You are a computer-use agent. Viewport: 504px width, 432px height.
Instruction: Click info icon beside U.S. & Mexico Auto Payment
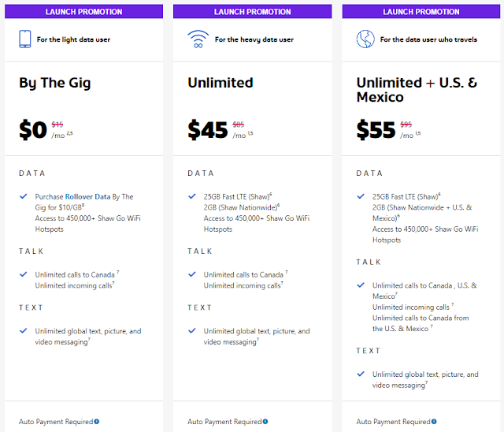point(434,422)
